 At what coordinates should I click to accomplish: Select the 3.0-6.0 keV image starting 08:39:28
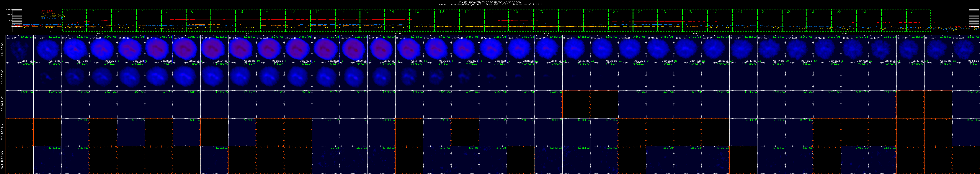coord(660,49)
